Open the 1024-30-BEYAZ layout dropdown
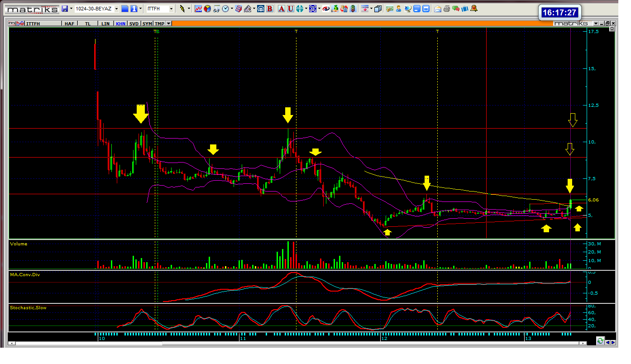The image size is (631, 364). [116, 9]
